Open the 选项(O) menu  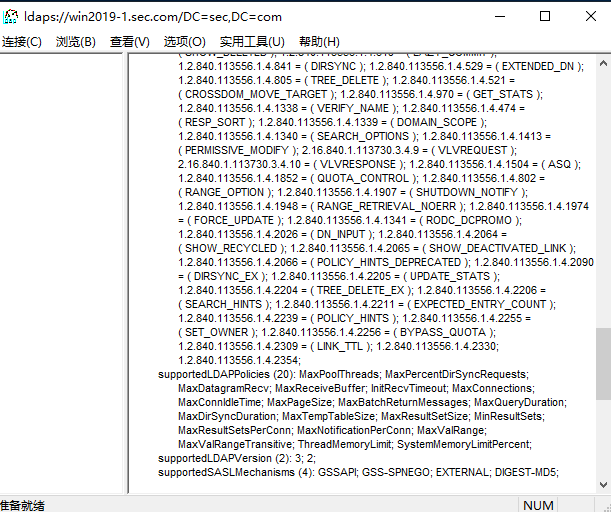(x=184, y=42)
